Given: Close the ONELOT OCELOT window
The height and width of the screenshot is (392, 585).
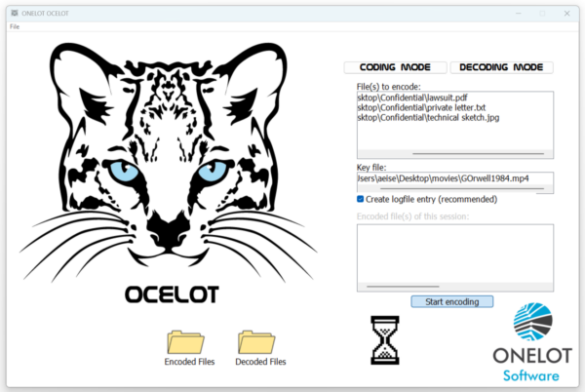Looking at the screenshot, I should (x=566, y=14).
